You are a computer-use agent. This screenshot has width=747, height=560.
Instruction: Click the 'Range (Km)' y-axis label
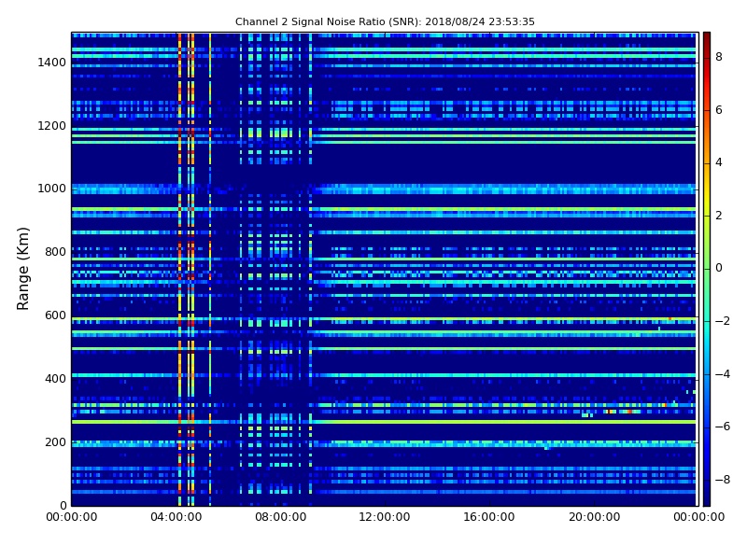coord(22,269)
